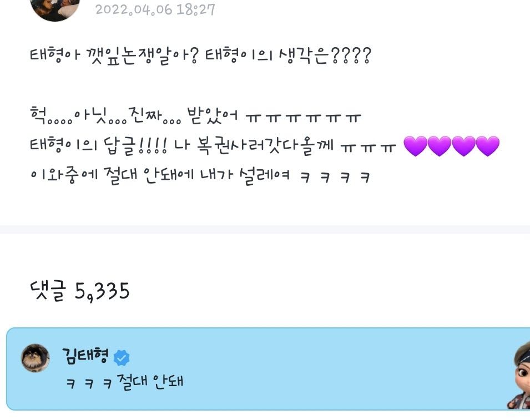Click the comment text ㅋㅋㅋ 절대 안돼
This screenshot has height=420, width=530.
pyautogui.click(x=124, y=382)
